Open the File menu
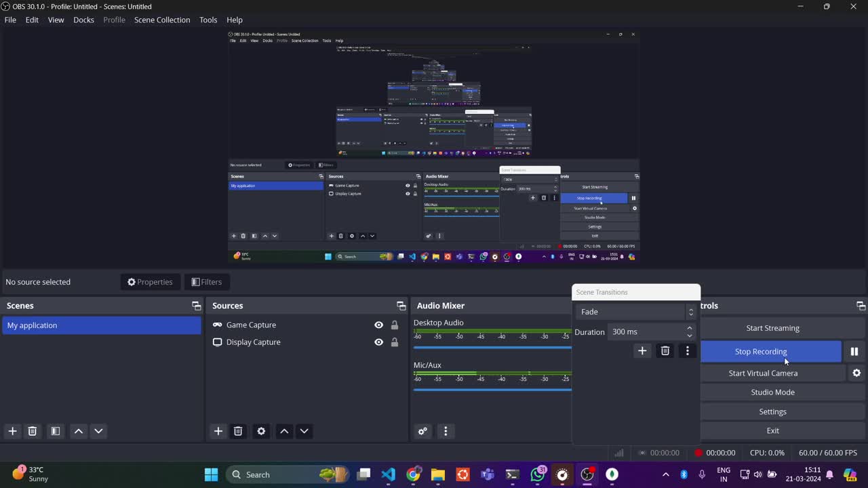 (x=10, y=20)
